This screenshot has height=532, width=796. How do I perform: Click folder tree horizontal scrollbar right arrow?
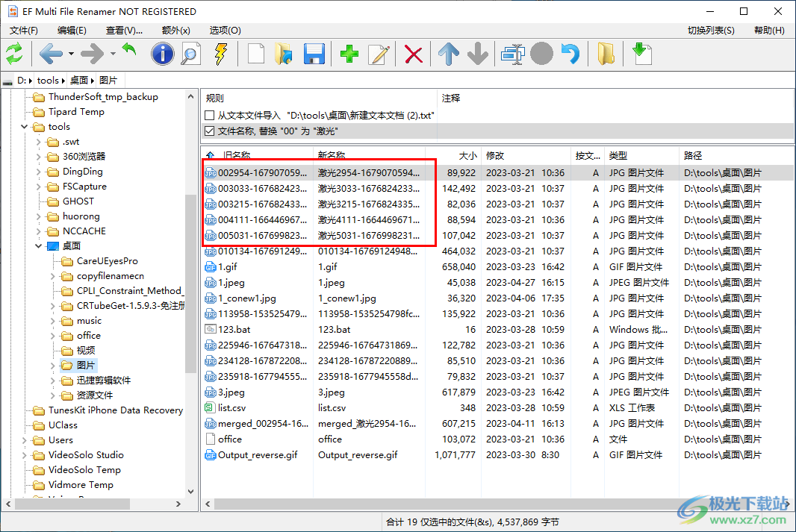(x=178, y=504)
